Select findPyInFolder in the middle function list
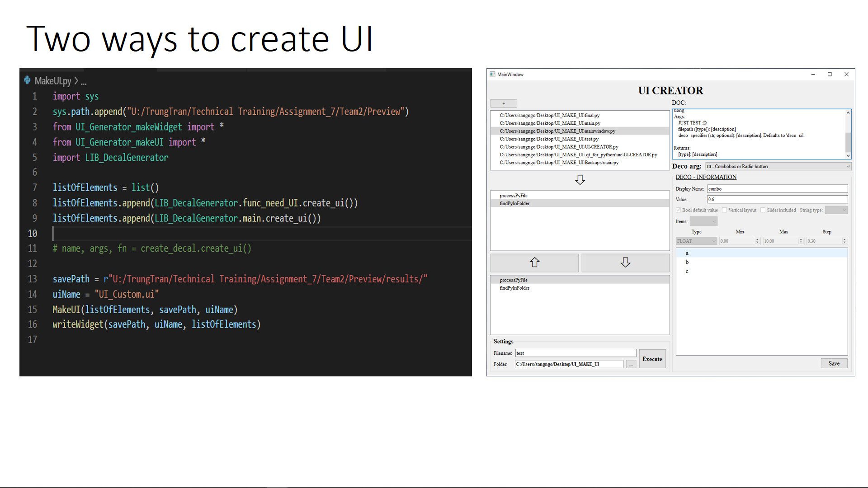This screenshot has width=868, height=488. [514, 203]
